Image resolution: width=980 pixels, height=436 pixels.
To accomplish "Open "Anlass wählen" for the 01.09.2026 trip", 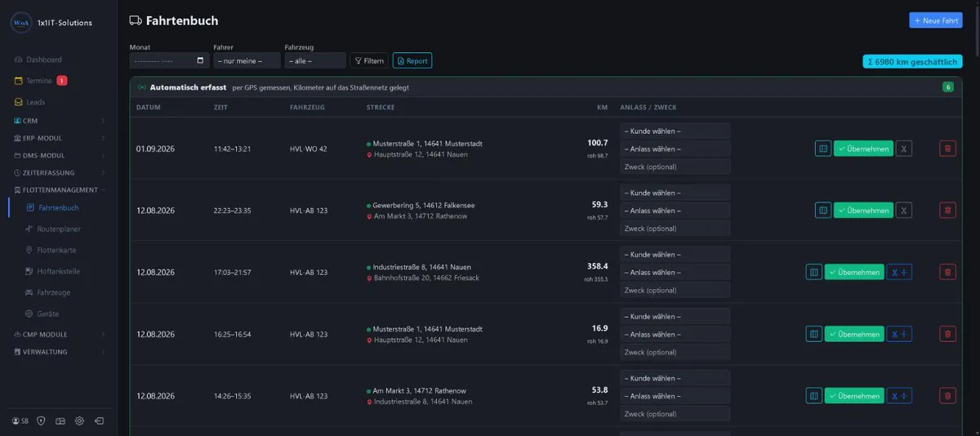I will coord(675,149).
